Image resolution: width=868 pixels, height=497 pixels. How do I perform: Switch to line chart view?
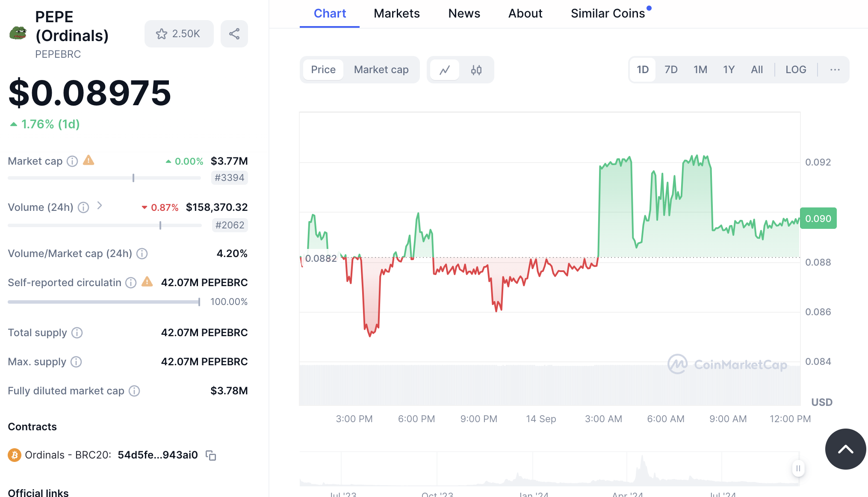pos(445,70)
